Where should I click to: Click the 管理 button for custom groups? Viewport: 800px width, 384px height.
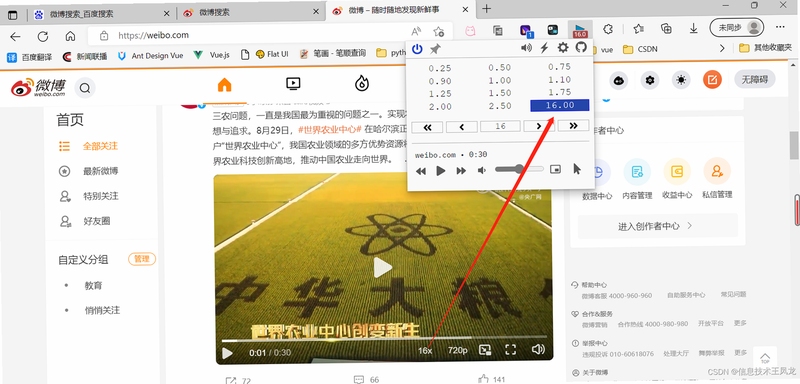142,259
